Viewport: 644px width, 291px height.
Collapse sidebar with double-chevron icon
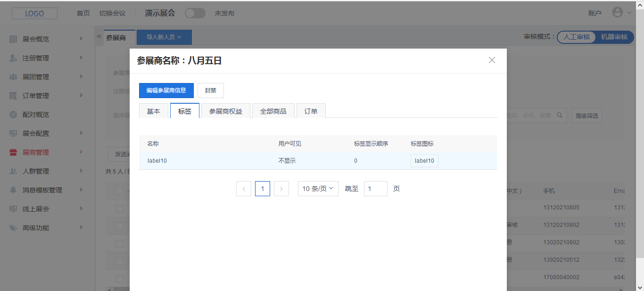[99, 36]
